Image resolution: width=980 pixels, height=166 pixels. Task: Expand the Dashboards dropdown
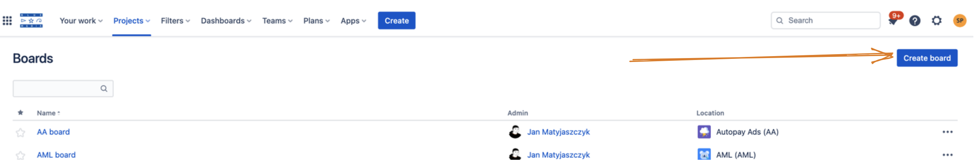pos(226,21)
